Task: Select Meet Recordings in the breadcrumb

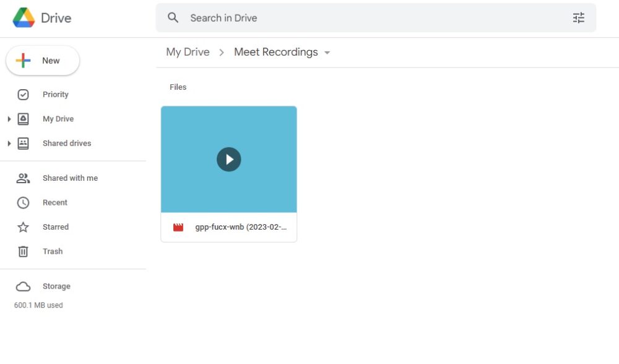Action: pos(275,52)
